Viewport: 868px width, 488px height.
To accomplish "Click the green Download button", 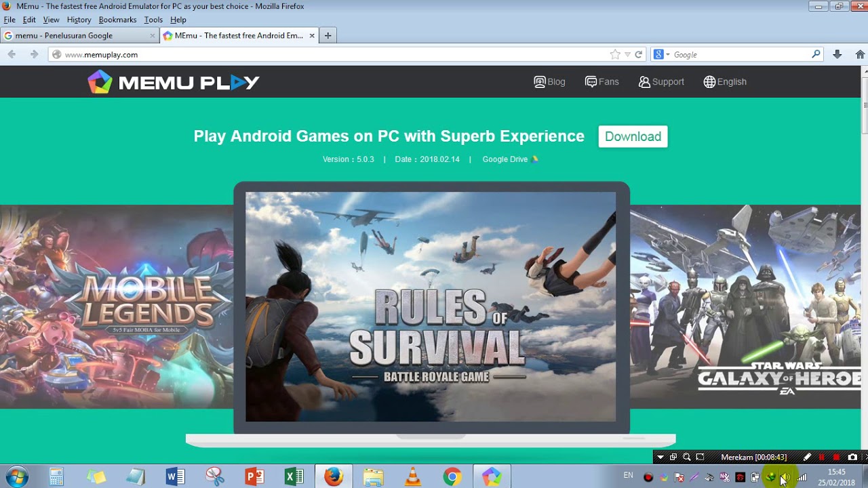I will pyautogui.click(x=633, y=136).
